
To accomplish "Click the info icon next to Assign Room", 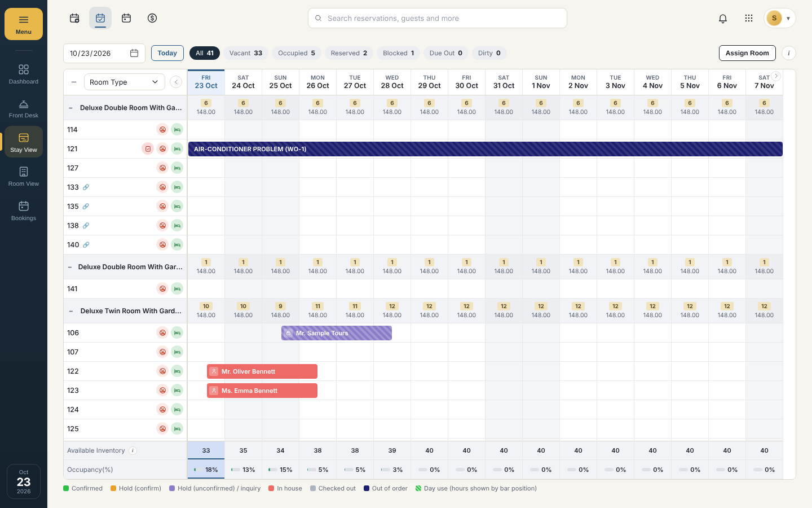I will click(789, 53).
